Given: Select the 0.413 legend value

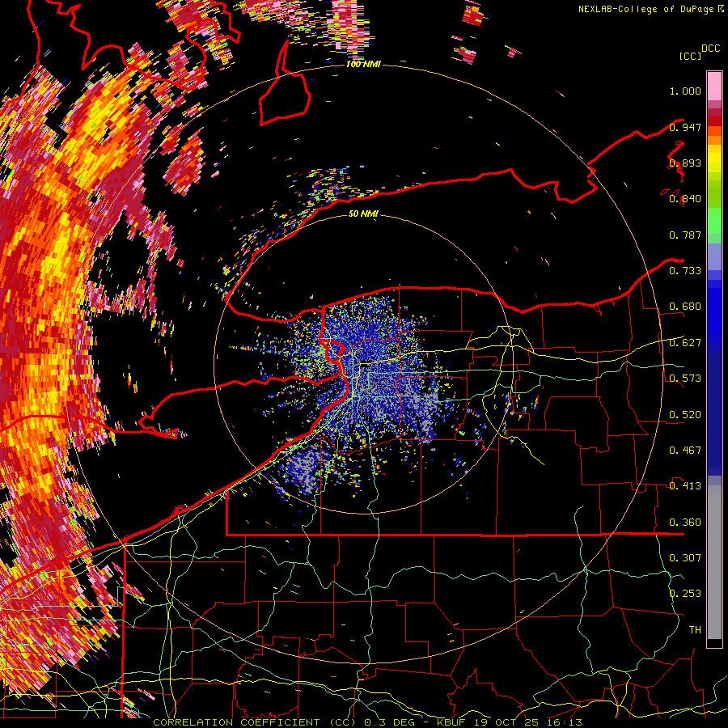Looking at the screenshot, I should pos(685,486).
